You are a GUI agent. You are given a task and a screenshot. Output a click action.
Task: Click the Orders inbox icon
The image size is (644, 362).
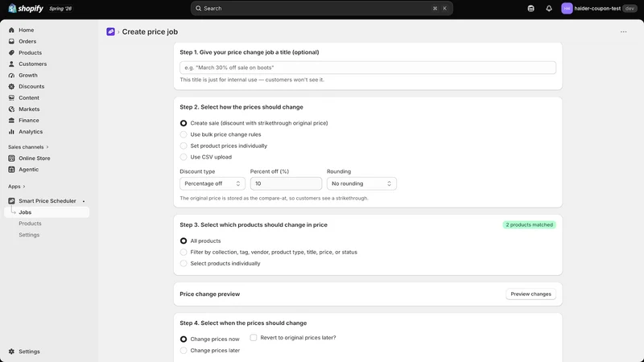click(11, 42)
